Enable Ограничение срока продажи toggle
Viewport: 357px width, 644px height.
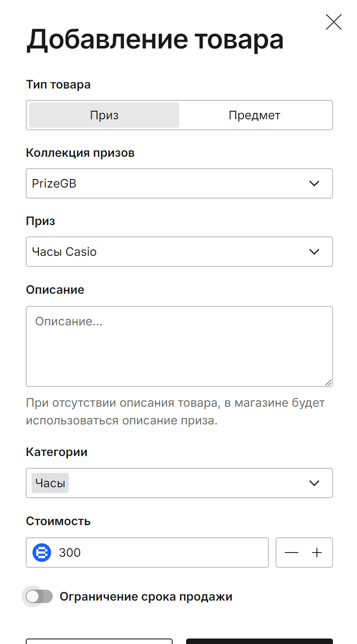point(39,596)
